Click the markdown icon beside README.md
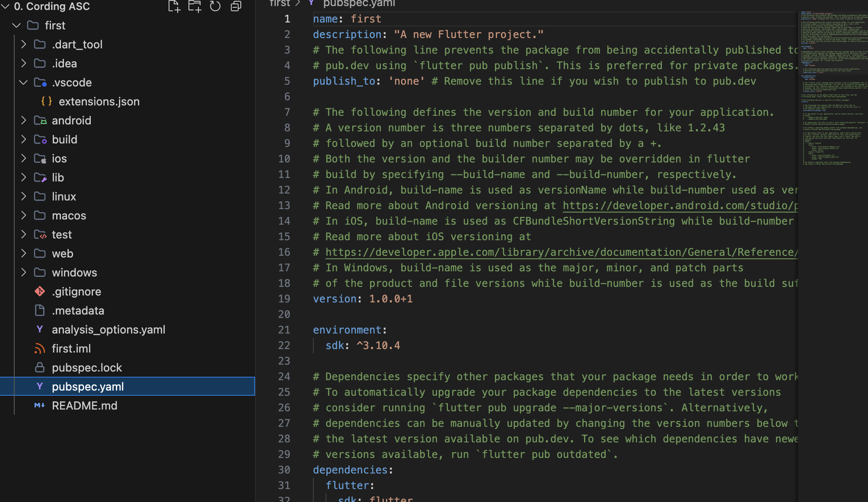Image resolution: width=868 pixels, height=502 pixels. 40,406
